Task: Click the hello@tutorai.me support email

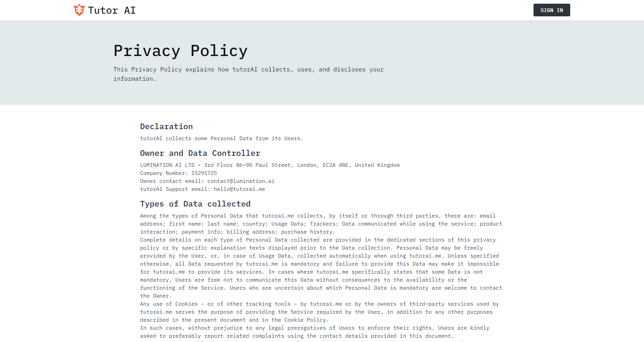Action: point(239,189)
